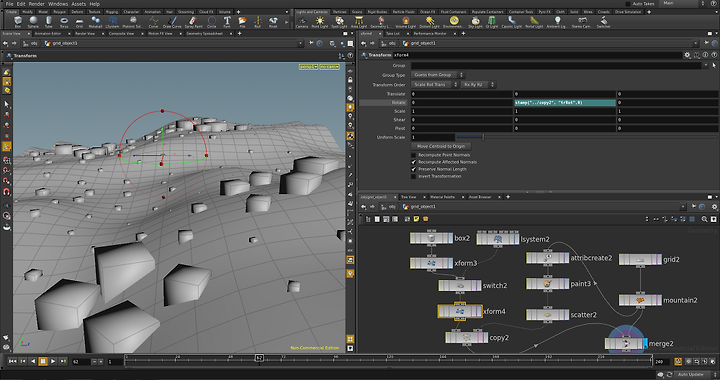Add a Sky Light from the shelf
This screenshot has height=380, width=720.
point(475,22)
